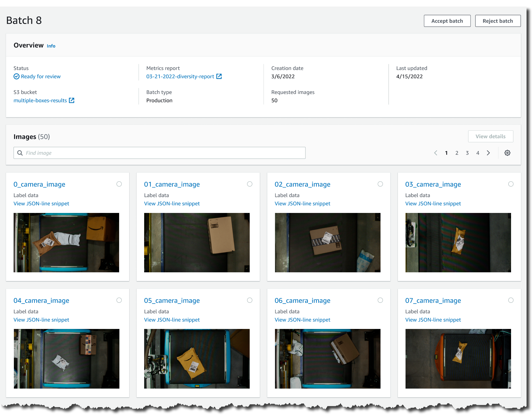Click the external link icon beside diversity report
532x415 pixels.
point(219,77)
